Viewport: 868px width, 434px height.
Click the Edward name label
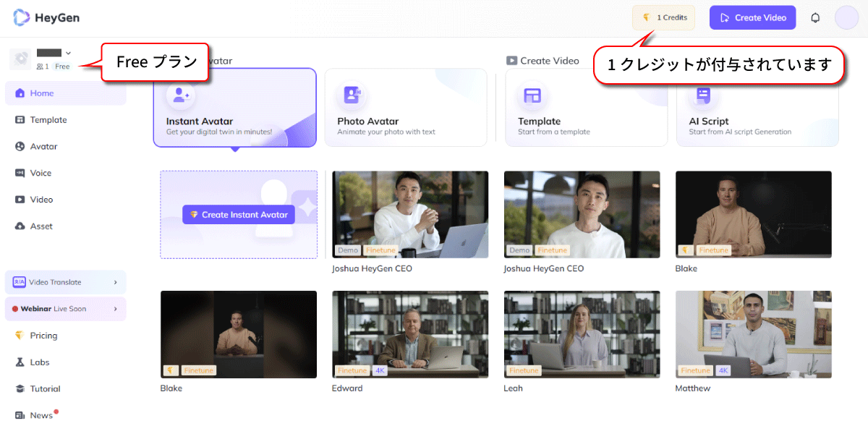pyautogui.click(x=347, y=388)
